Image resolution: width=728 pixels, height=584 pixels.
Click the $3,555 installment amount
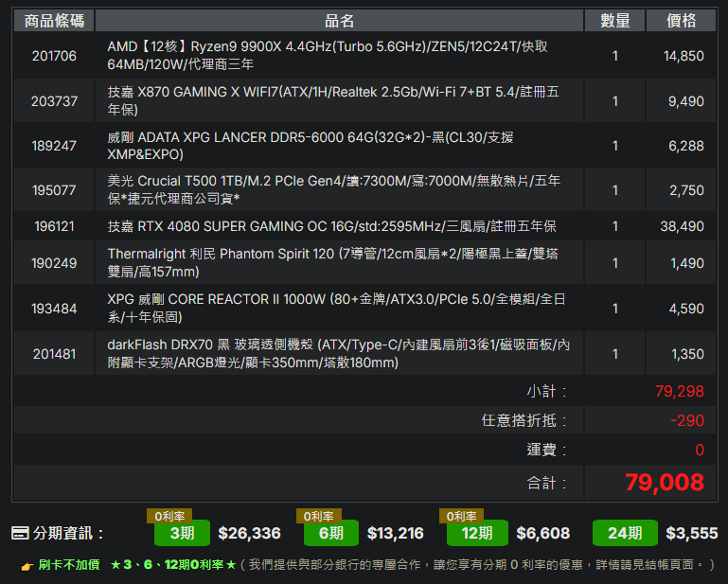(692, 533)
